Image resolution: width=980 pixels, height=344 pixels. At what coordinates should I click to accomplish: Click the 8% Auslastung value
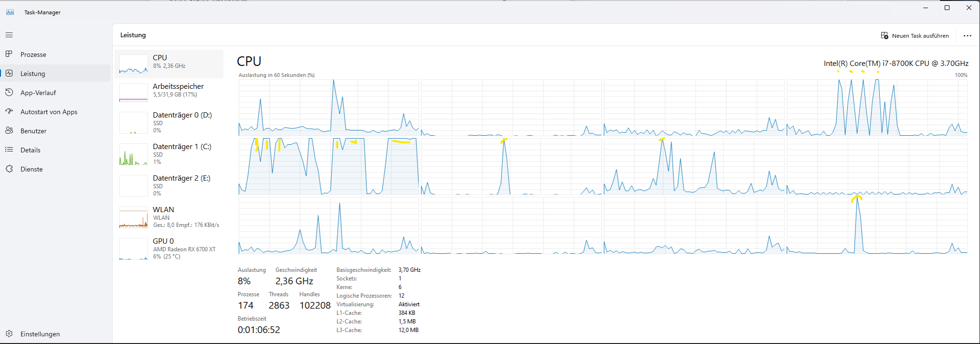[x=244, y=281]
